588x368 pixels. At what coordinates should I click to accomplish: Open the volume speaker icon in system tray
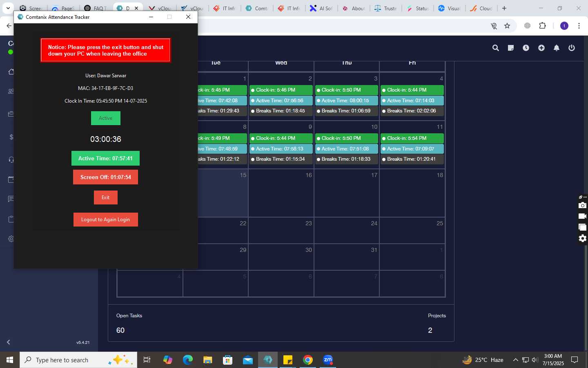pyautogui.click(x=535, y=360)
